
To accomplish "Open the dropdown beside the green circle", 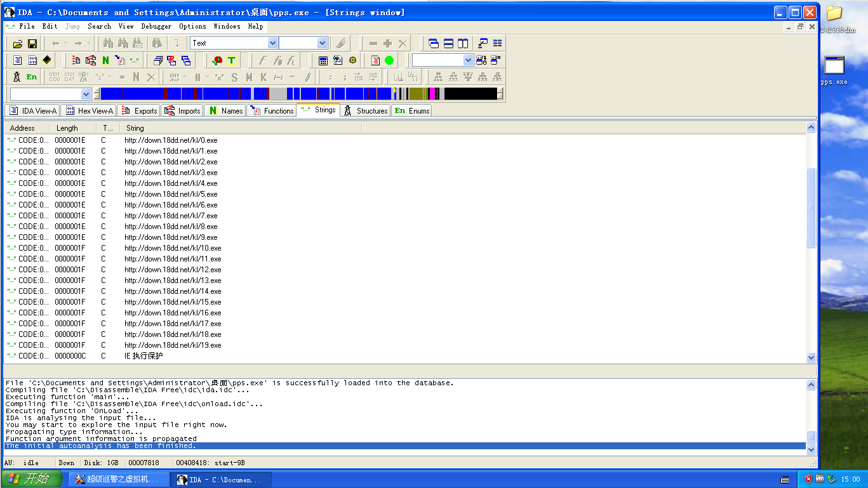I will tap(468, 60).
